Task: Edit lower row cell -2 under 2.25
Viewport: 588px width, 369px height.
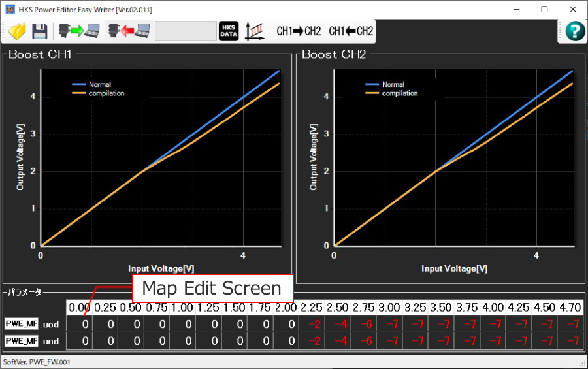Action: pyautogui.click(x=312, y=341)
